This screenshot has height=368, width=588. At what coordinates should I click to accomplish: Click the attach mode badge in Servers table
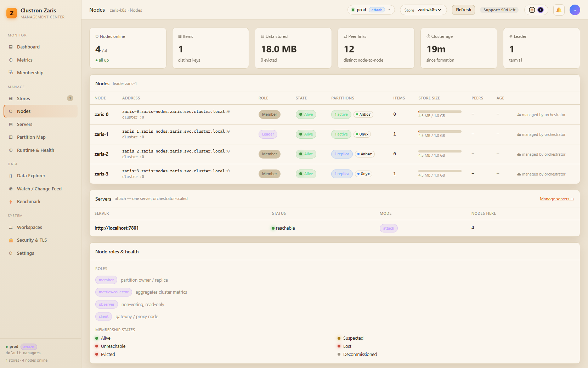(389, 228)
